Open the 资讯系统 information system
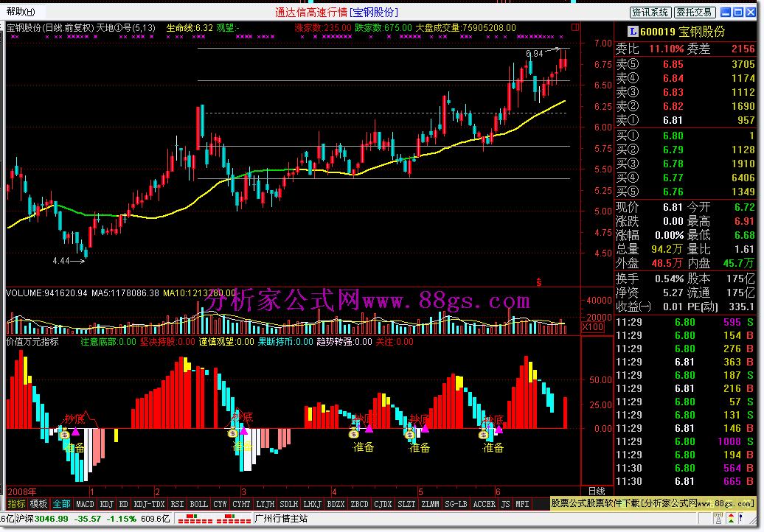Screen dimensions: 764x532 coord(650,13)
